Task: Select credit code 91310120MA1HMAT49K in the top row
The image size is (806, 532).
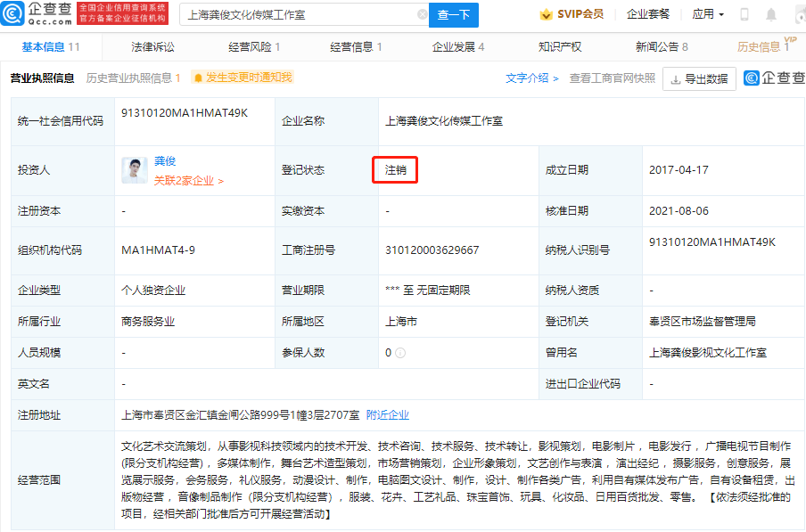Action: pyautogui.click(x=185, y=113)
